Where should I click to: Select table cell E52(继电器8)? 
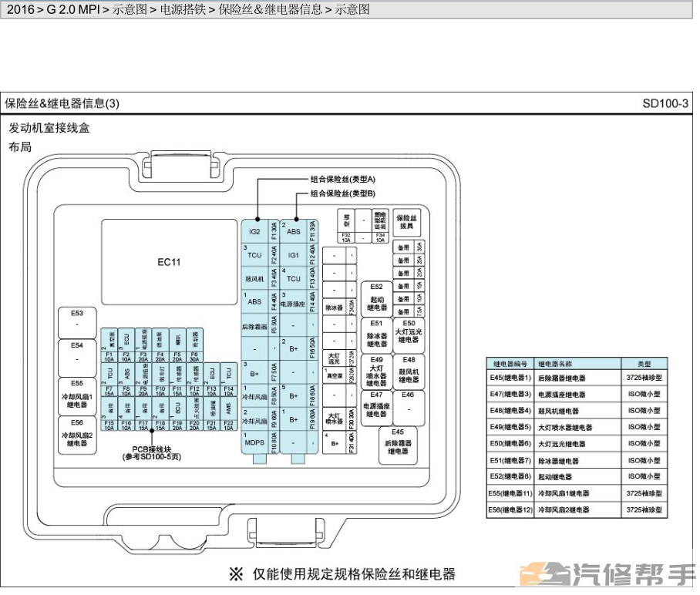(510, 476)
